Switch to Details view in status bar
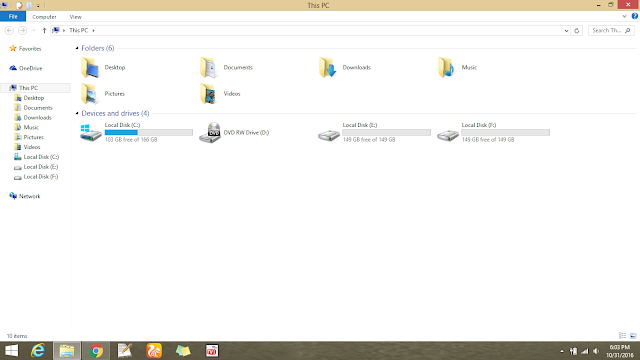This screenshot has height=360, width=640. tap(622, 336)
